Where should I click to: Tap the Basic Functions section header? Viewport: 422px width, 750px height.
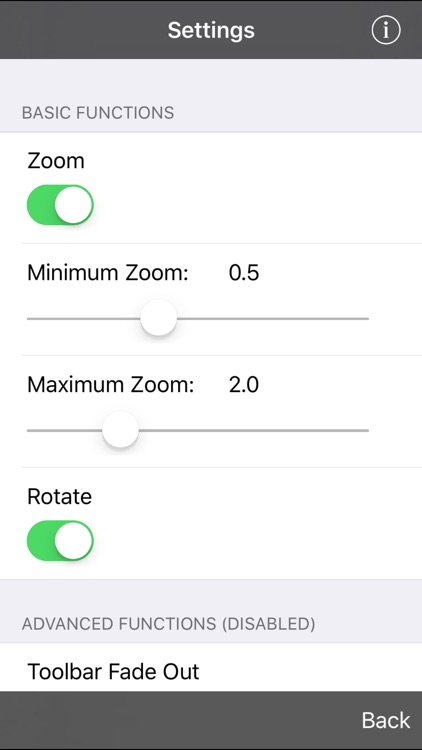(x=98, y=113)
